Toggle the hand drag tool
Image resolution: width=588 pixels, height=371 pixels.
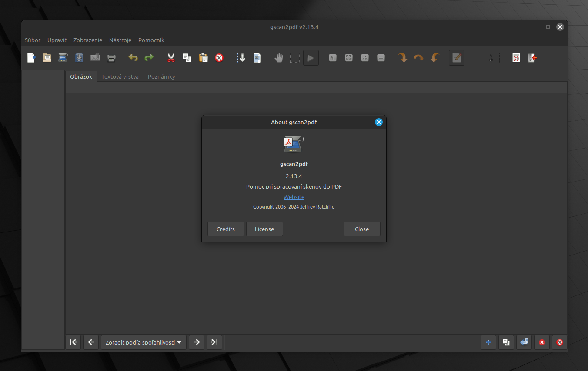279,58
